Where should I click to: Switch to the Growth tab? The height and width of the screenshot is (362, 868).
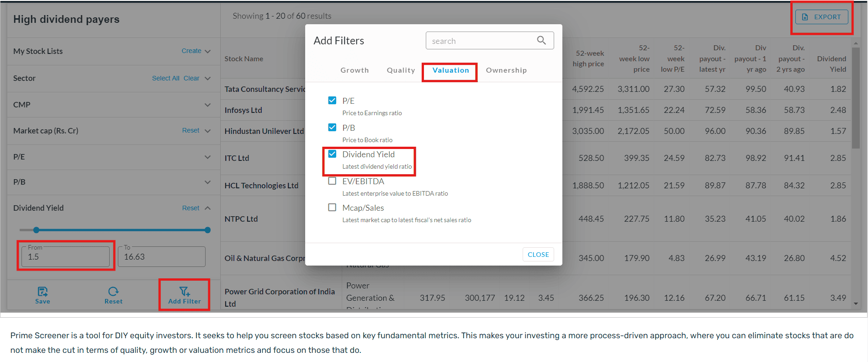click(x=355, y=70)
